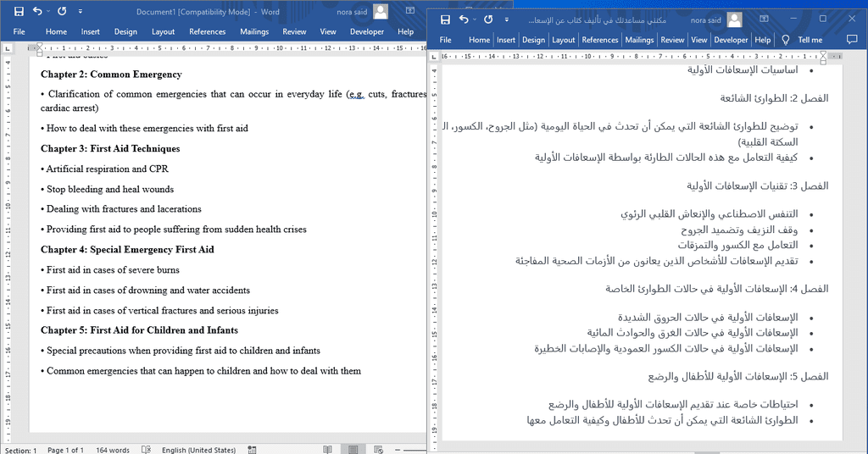Screen dimensions: 868x454
Task: Open proofing errors icon in status bar
Action: tap(146, 450)
